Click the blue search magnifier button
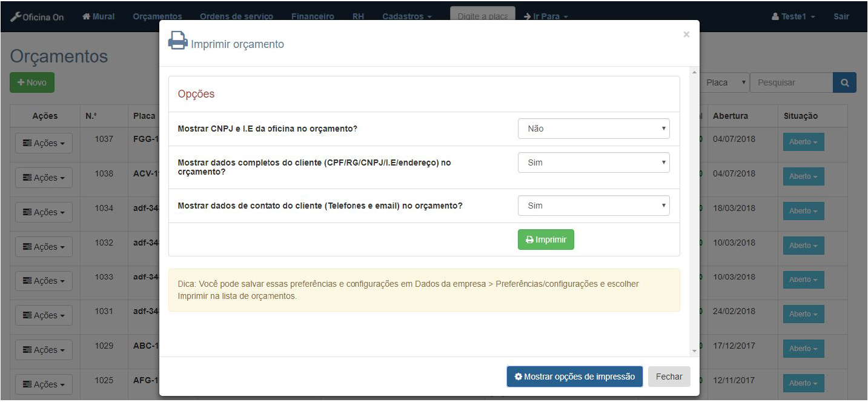 coord(844,82)
